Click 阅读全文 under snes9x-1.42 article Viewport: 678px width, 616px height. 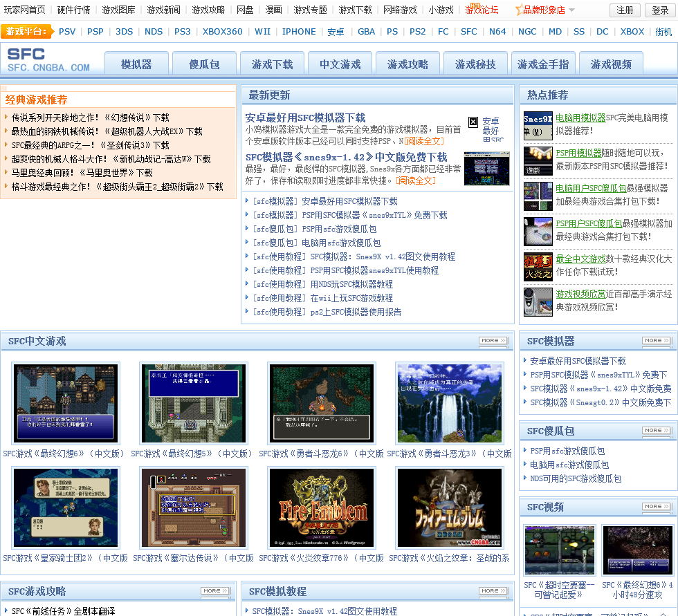pos(416,180)
